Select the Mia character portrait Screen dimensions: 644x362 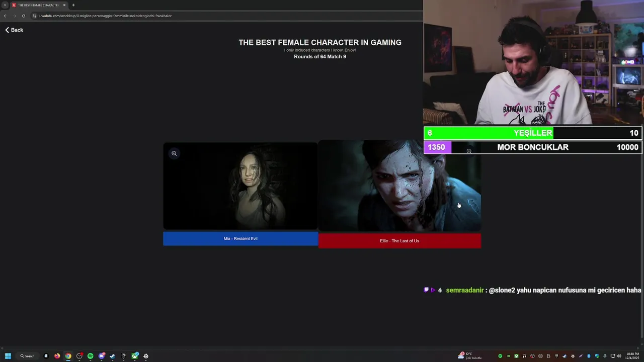pos(240,186)
